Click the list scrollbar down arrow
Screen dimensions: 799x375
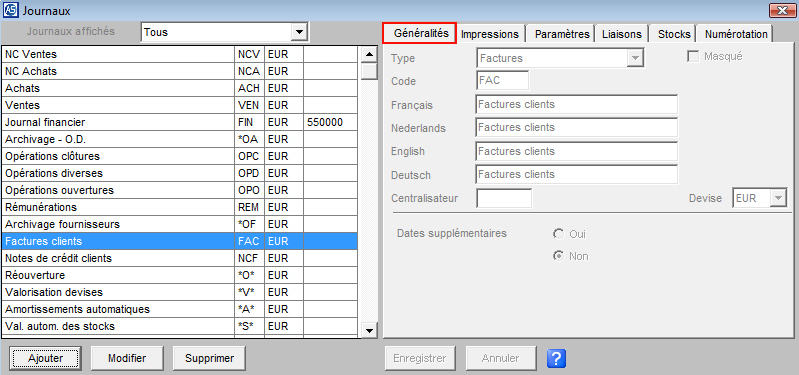click(369, 330)
